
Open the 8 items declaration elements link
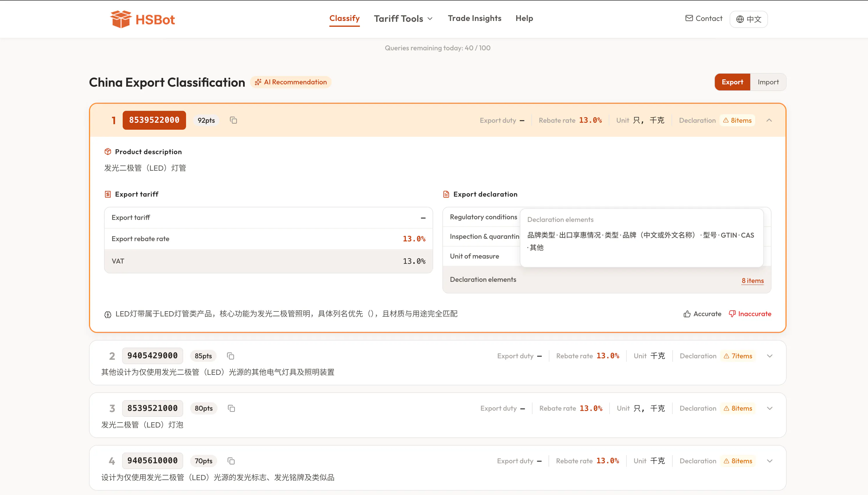753,281
